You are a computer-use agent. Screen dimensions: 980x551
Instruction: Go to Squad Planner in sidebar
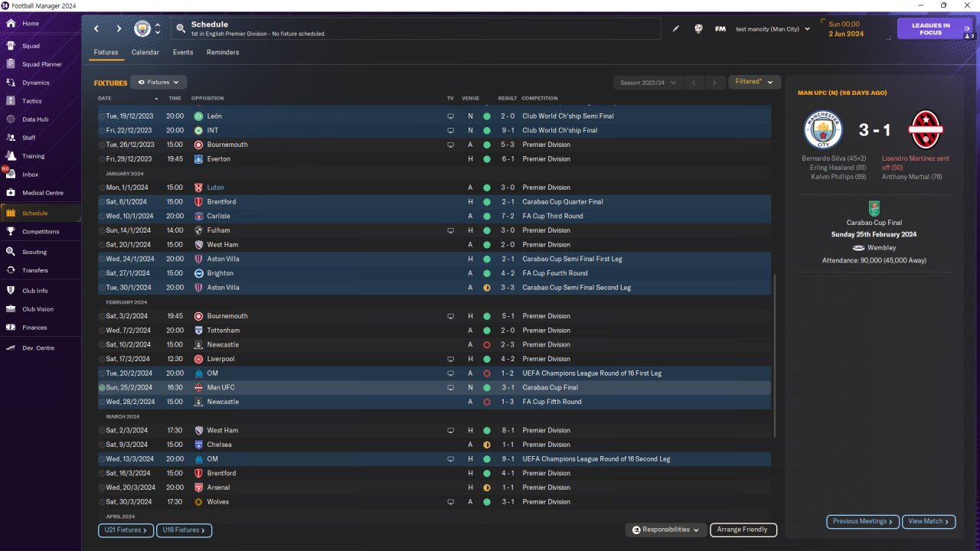41,64
